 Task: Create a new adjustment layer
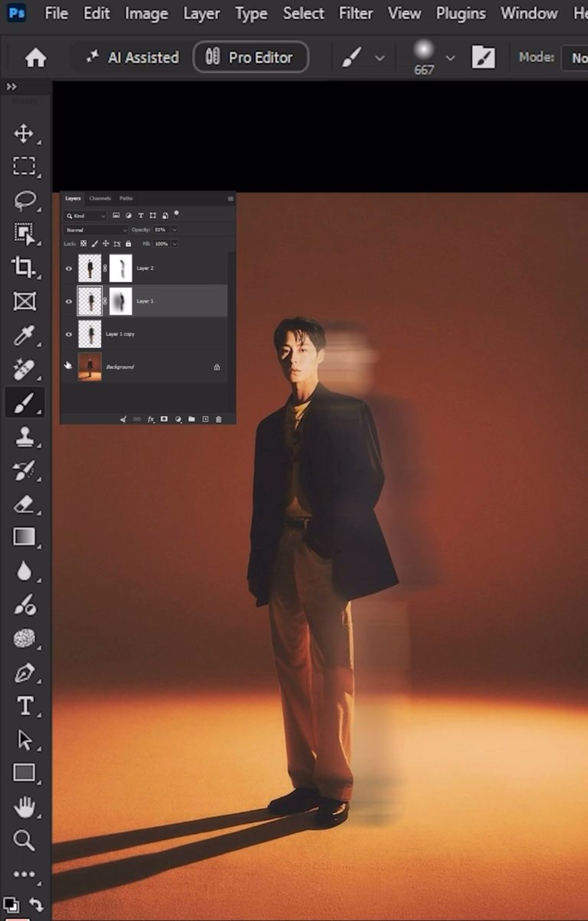pyautogui.click(x=178, y=420)
